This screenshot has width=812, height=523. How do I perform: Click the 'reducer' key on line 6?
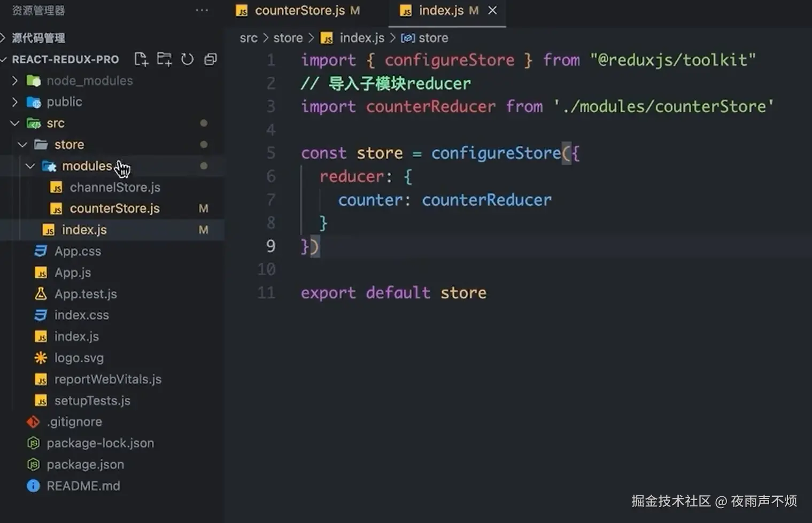(x=352, y=177)
